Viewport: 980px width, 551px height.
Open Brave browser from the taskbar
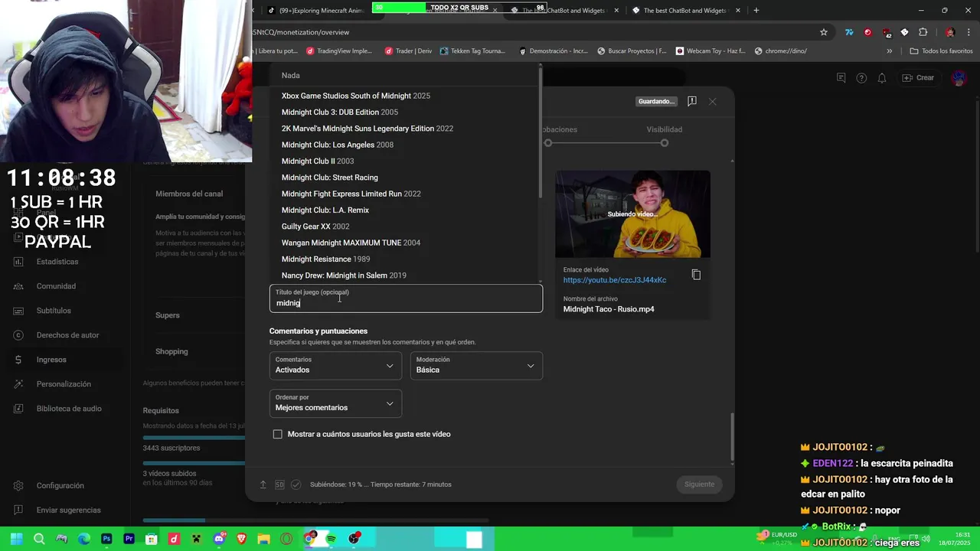click(242, 539)
